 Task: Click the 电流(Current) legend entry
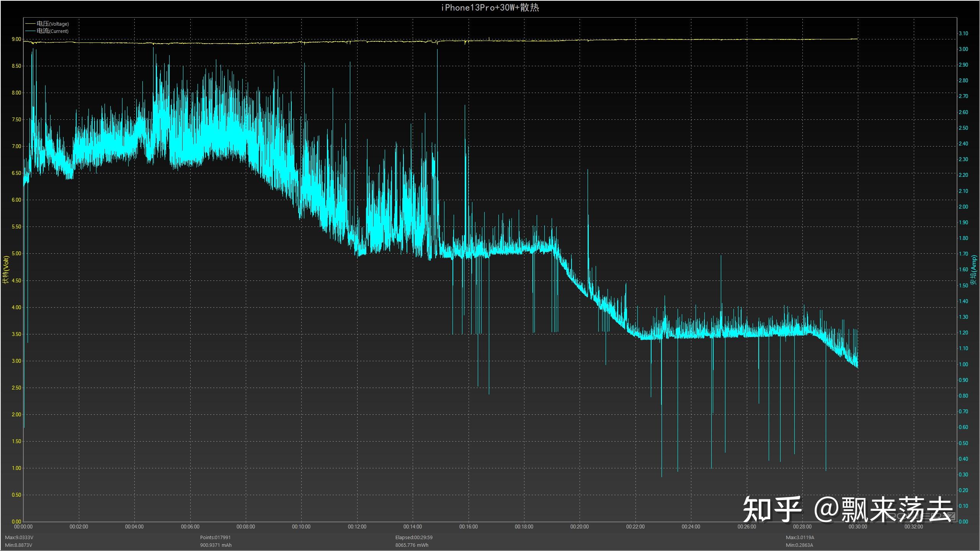(52, 31)
